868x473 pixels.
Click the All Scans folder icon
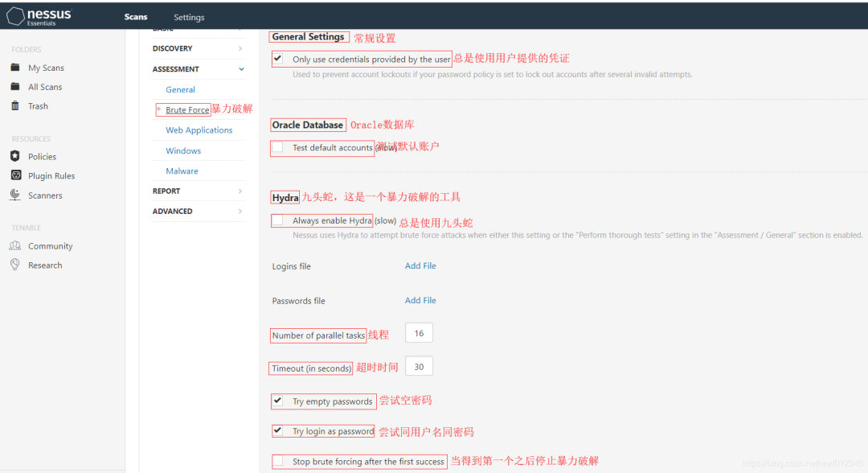point(15,86)
